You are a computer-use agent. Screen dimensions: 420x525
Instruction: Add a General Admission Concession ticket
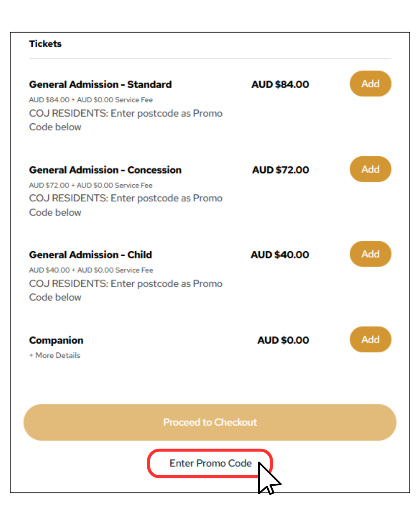[x=370, y=169]
